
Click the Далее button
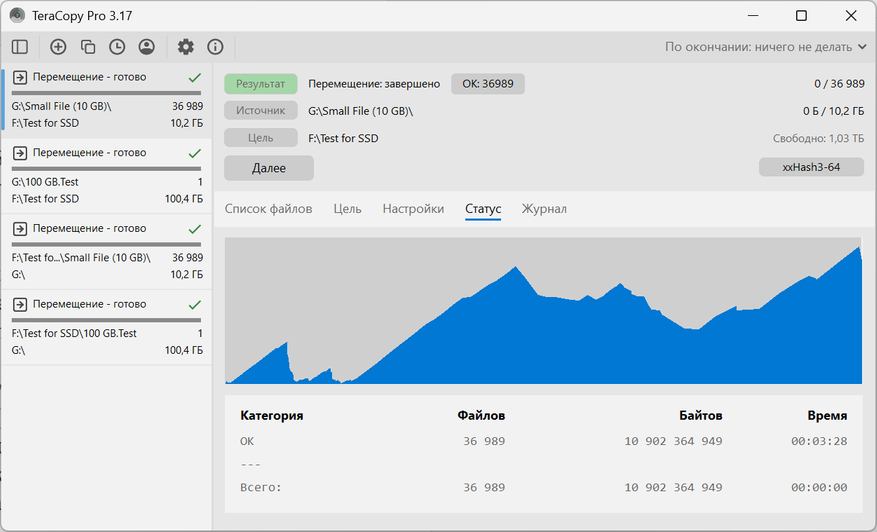(x=269, y=168)
